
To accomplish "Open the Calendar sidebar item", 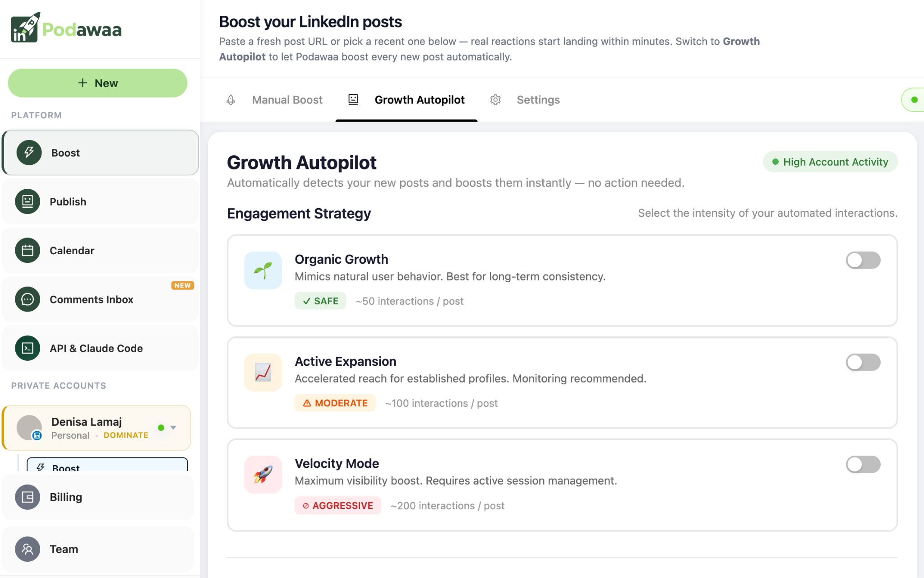I will (100, 250).
